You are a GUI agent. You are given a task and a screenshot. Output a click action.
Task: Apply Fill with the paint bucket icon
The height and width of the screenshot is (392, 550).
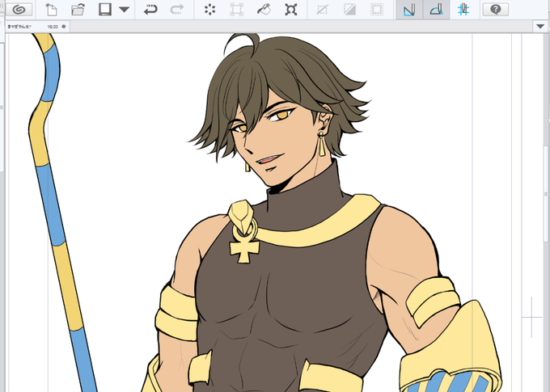tap(264, 10)
